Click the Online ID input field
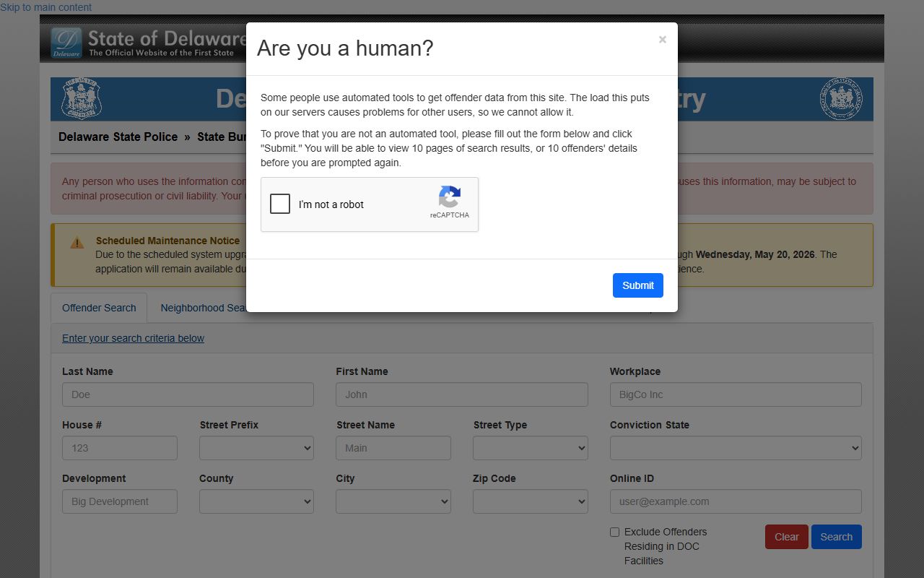Viewport: 924px width, 578px height. coord(736,501)
